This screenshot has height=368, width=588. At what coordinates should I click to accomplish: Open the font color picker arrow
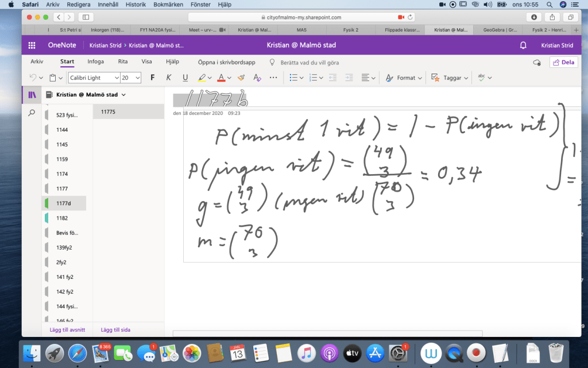coord(230,78)
